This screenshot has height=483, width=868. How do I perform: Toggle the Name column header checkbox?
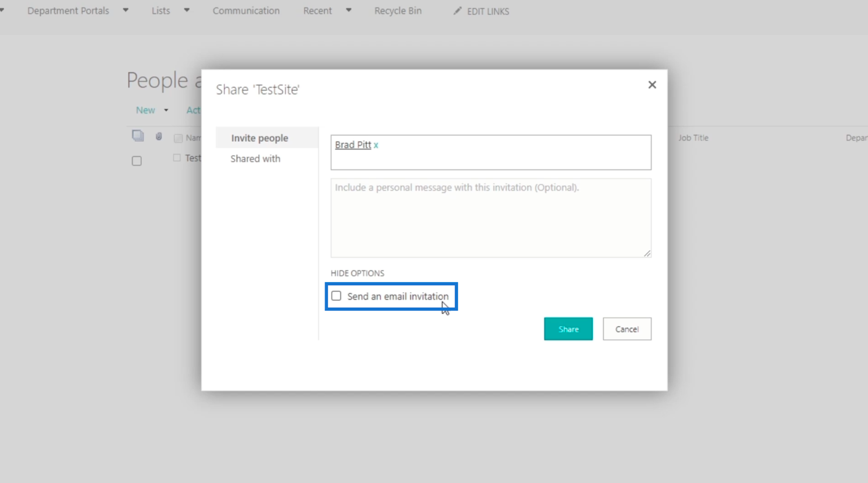click(x=178, y=138)
